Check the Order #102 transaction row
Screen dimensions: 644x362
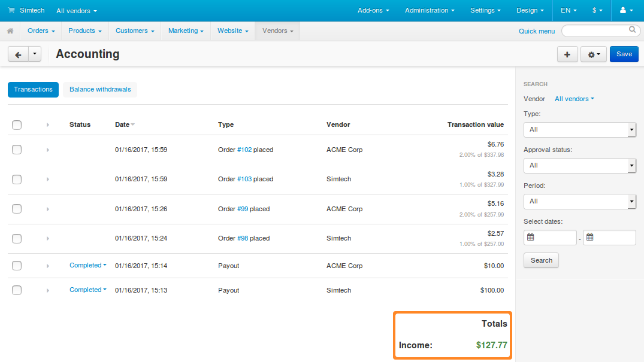[x=17, y=150]
